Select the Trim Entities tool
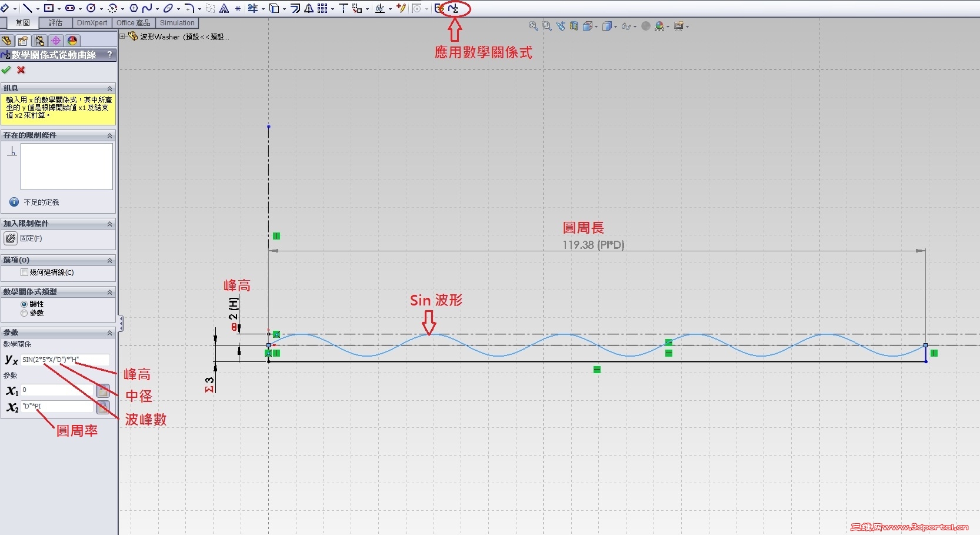Image resolution: width=980 pixels, height=535 pixels. (253, 8)
